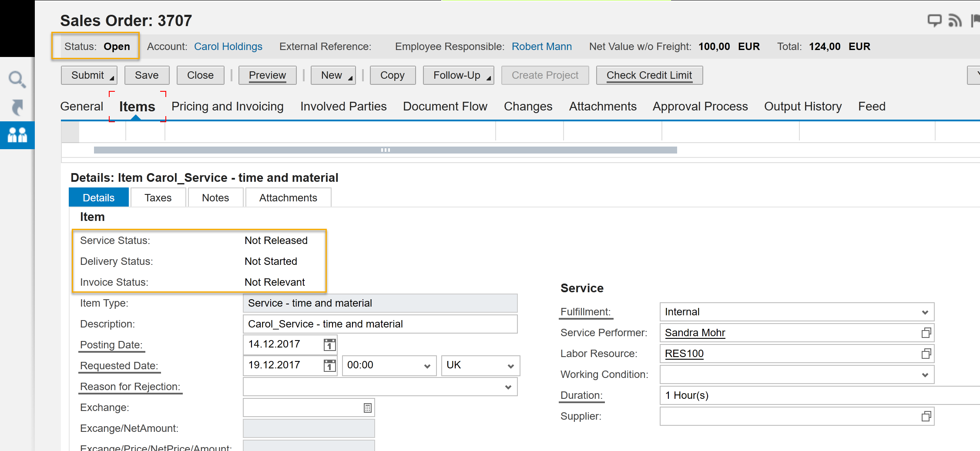The width and height of the screenshot is (980, 451).
Task: Click the Posting Date field
Action: (290, 344)
